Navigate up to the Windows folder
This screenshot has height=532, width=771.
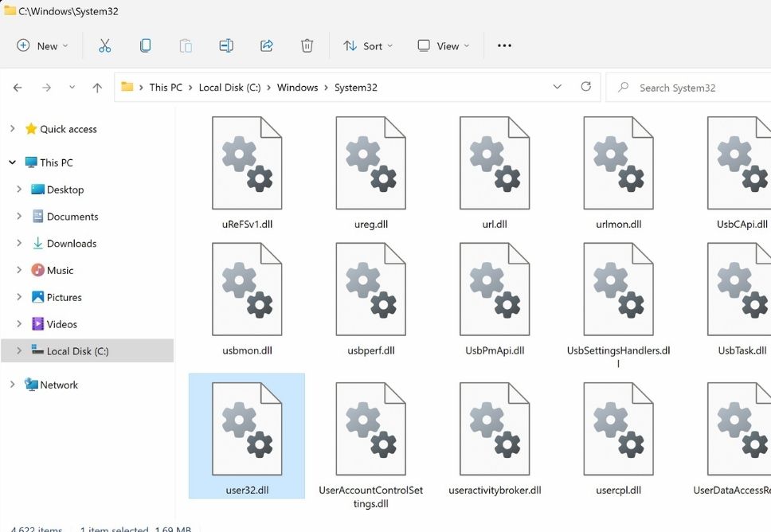pyautogui.click(x=97, y=87)
